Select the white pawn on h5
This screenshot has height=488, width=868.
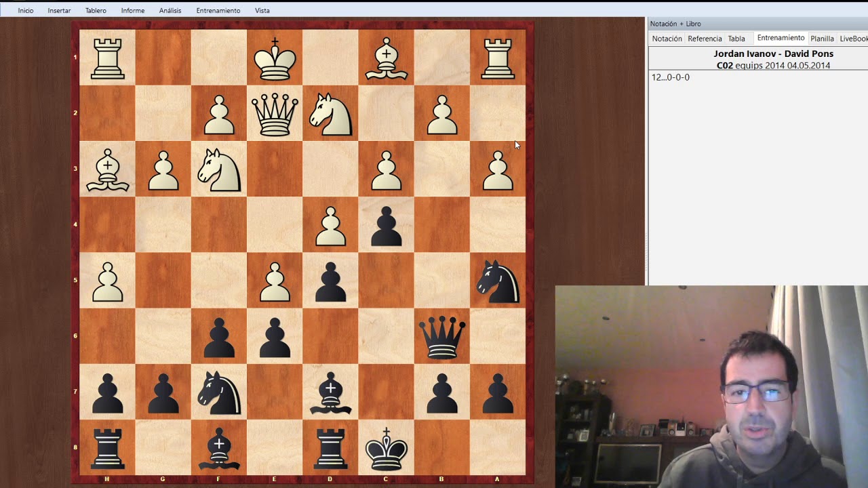pyautogui.click(x=107, y=282)
